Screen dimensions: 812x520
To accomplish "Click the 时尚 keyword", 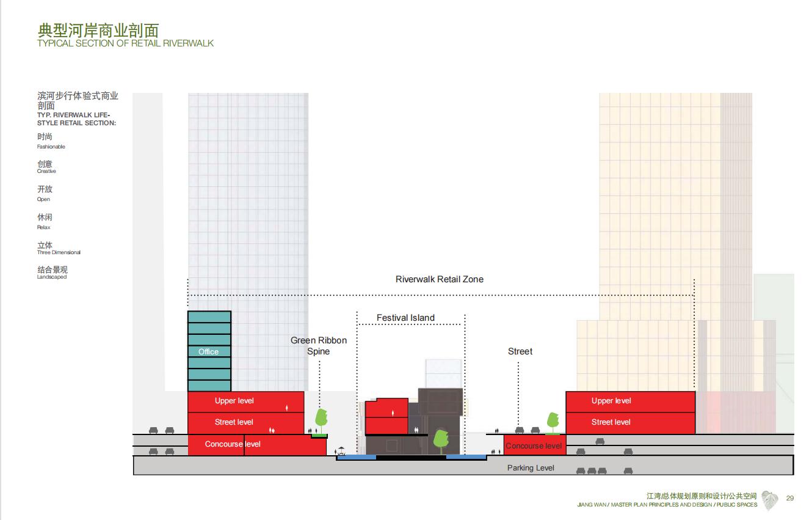I will tap(45, 137).
